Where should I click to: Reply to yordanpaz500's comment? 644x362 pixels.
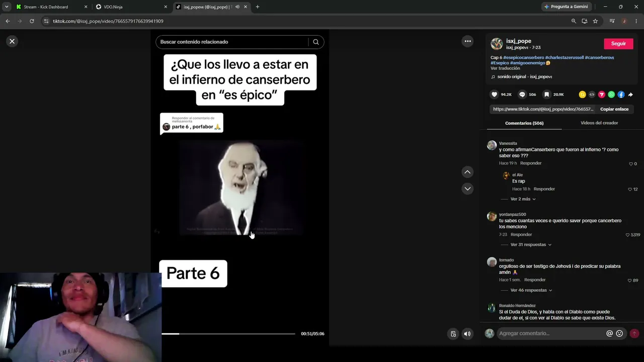(521, 235)
